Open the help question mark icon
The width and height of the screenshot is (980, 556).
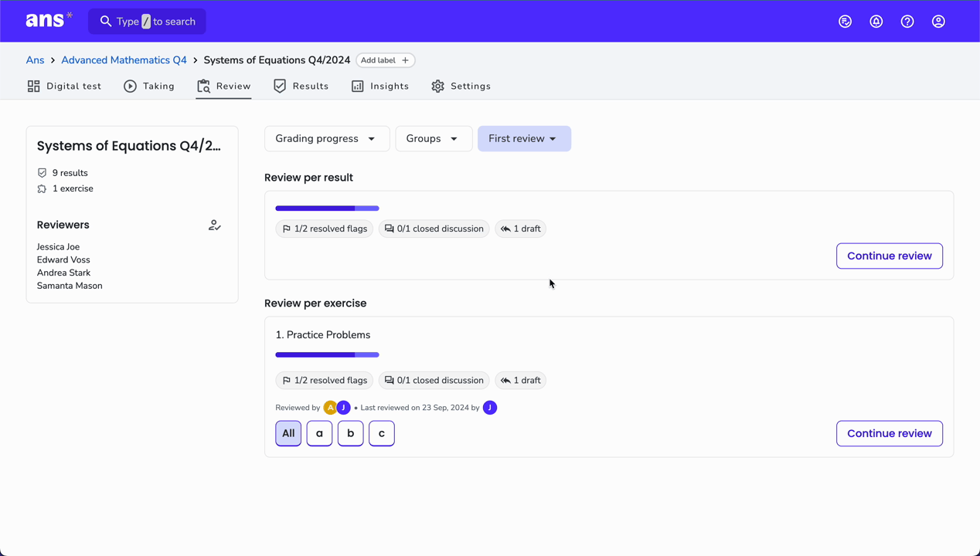(907, 22)
